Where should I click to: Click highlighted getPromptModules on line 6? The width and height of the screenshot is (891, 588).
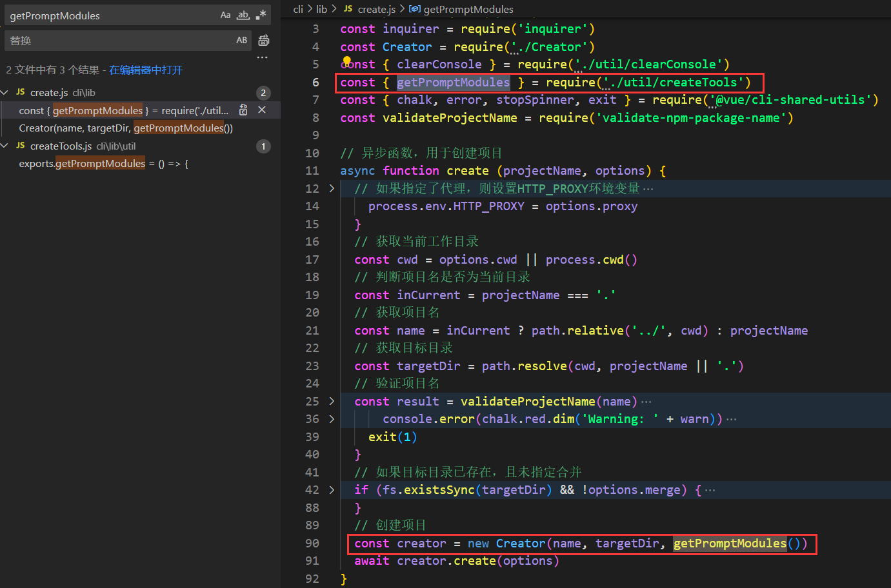pos(453,83)
